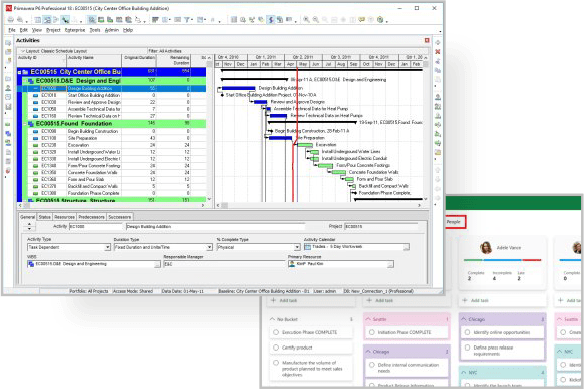Click green complete segment of Adele Vance's progress bar
This screenshot has width=584, height=389.
(473, 260)
